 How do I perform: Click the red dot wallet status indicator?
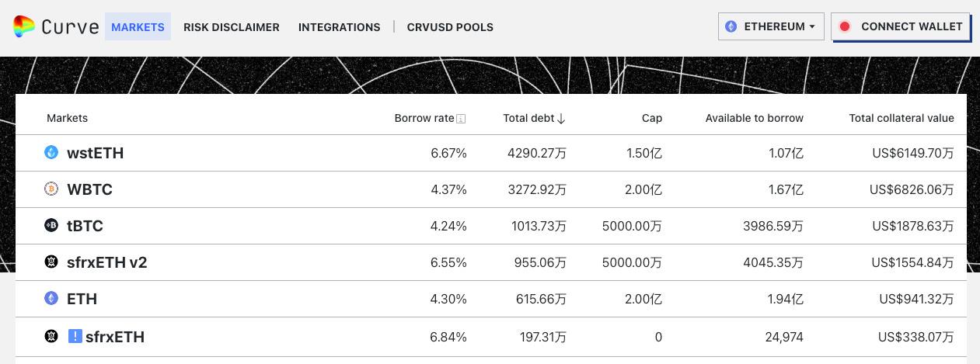pos(845,26)
